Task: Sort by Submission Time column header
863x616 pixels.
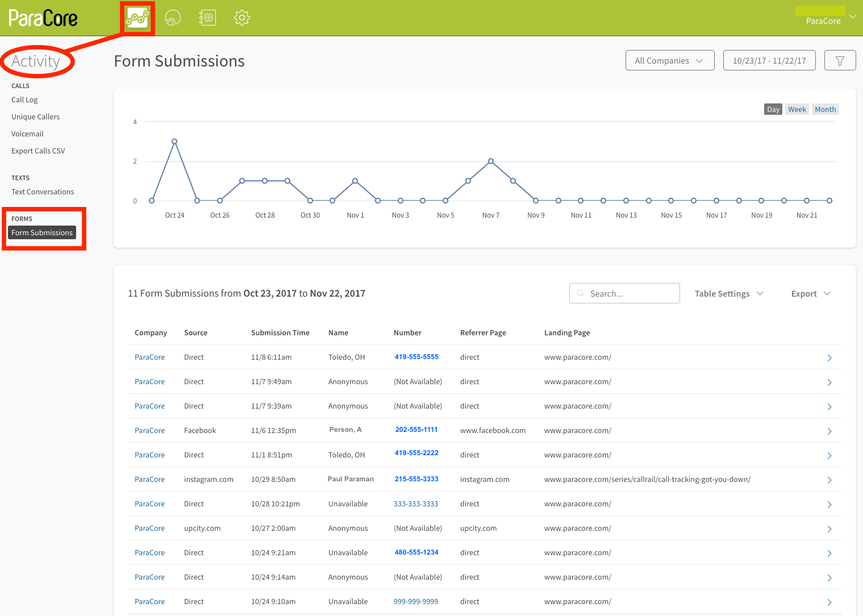Action: tap(280, 332)
